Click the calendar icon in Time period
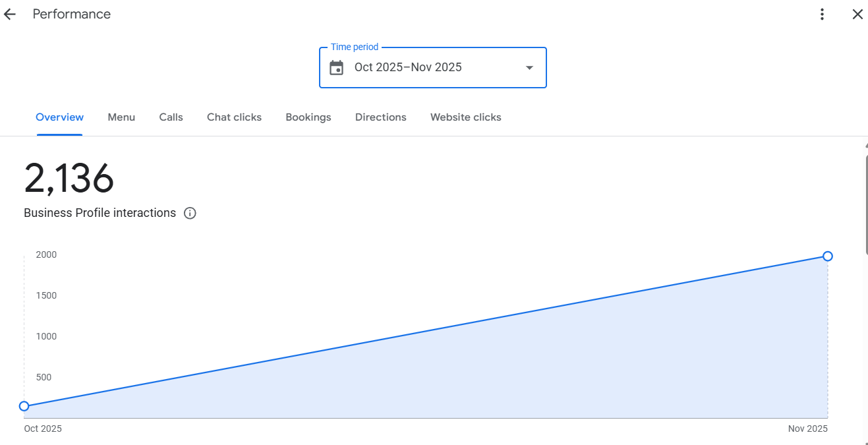The image size is (868, 445). point(337,67)
